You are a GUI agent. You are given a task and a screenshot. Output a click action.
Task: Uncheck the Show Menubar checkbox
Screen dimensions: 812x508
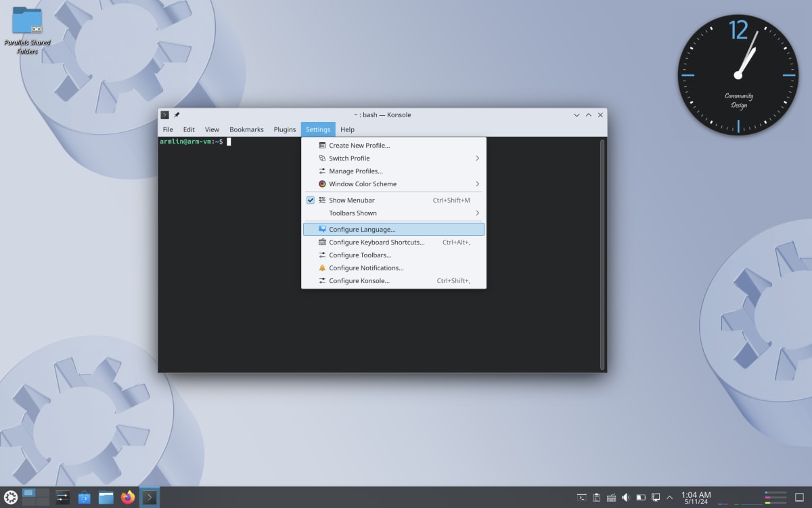(311, 200)
